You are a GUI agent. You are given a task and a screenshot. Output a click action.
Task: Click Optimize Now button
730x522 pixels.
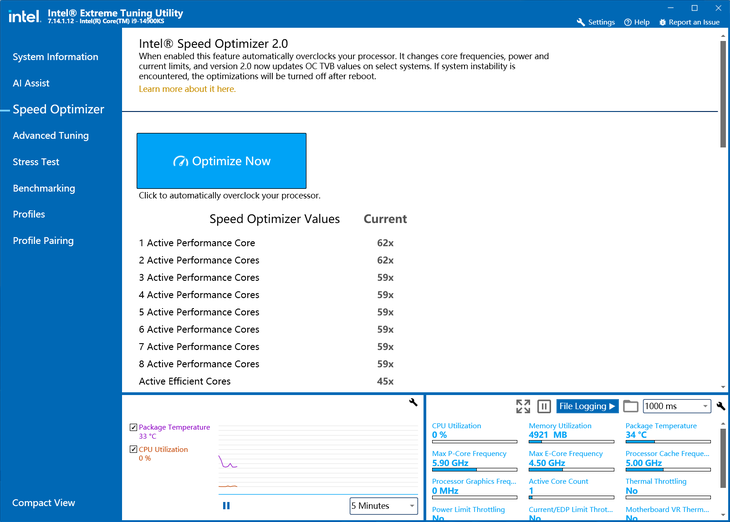[x=222, y=161]
